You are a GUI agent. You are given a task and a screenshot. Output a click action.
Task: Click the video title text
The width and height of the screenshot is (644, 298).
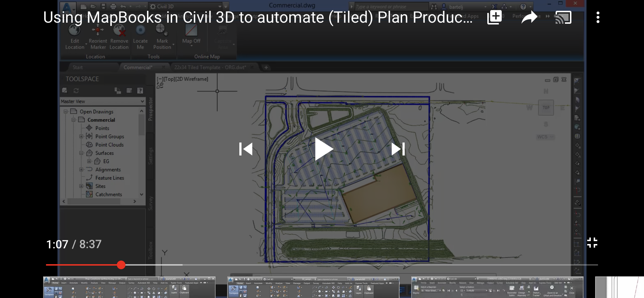[258, 17]
